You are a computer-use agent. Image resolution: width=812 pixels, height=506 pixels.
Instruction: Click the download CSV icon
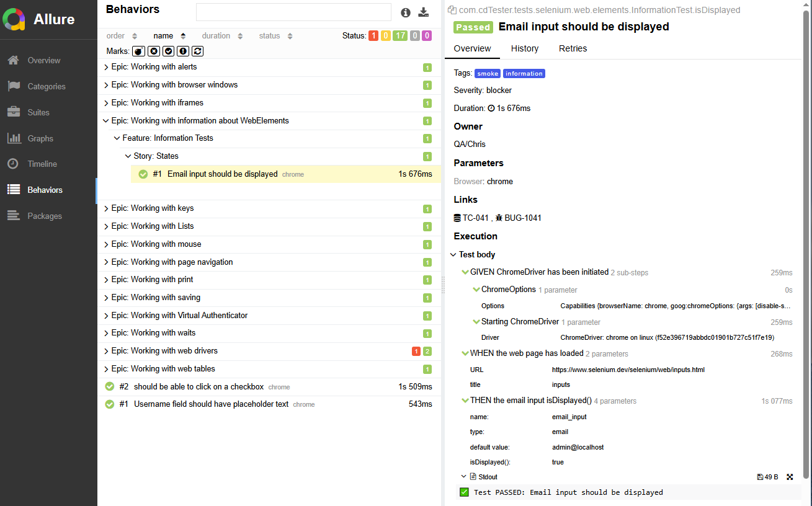point(424,12)
